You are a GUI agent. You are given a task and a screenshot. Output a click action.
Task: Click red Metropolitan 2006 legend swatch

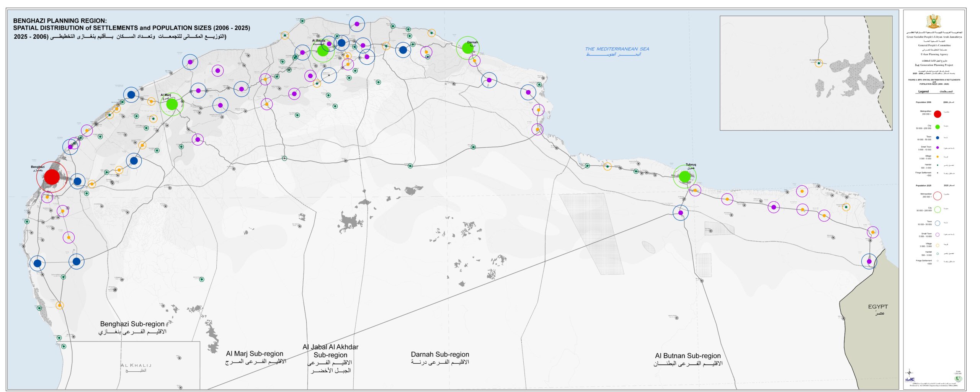[x=938, y=114]
